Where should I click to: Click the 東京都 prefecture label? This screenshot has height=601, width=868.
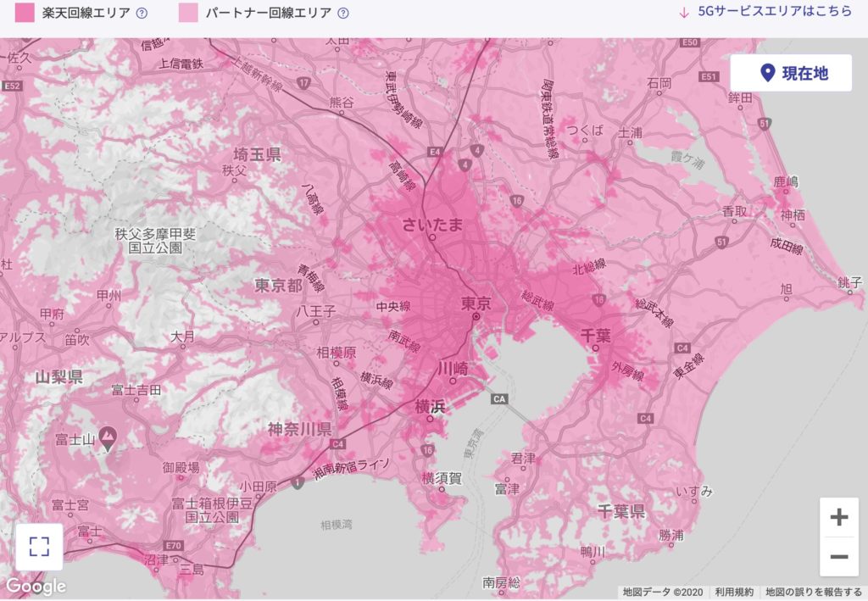click(x=279, y=286)
